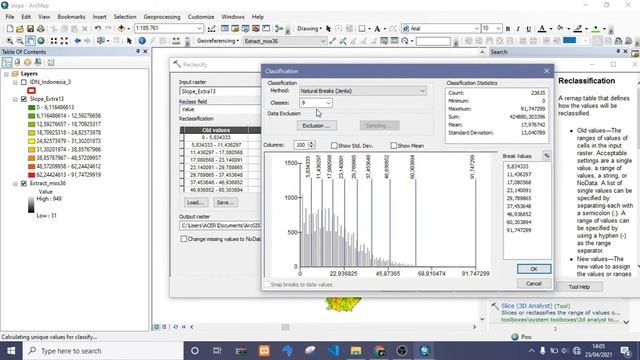
Task: Open the Bookmarks menu
Action: 71,17
